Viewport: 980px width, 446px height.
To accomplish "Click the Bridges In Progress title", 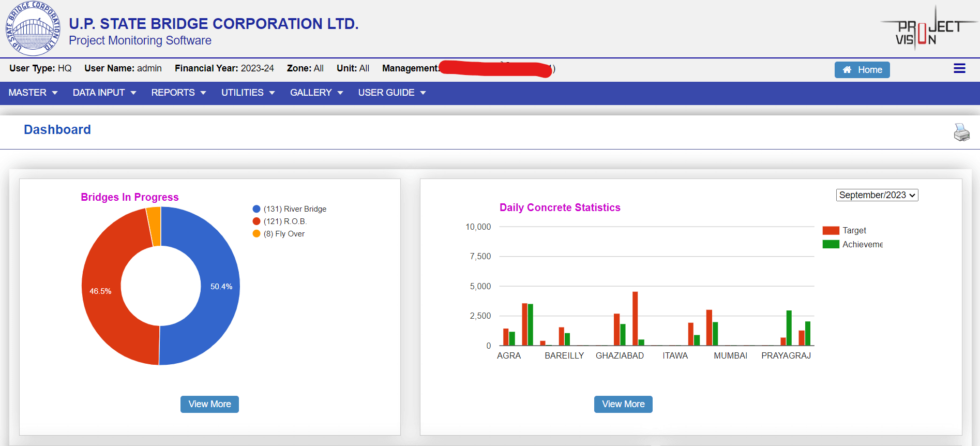I will tap(130, 197).
